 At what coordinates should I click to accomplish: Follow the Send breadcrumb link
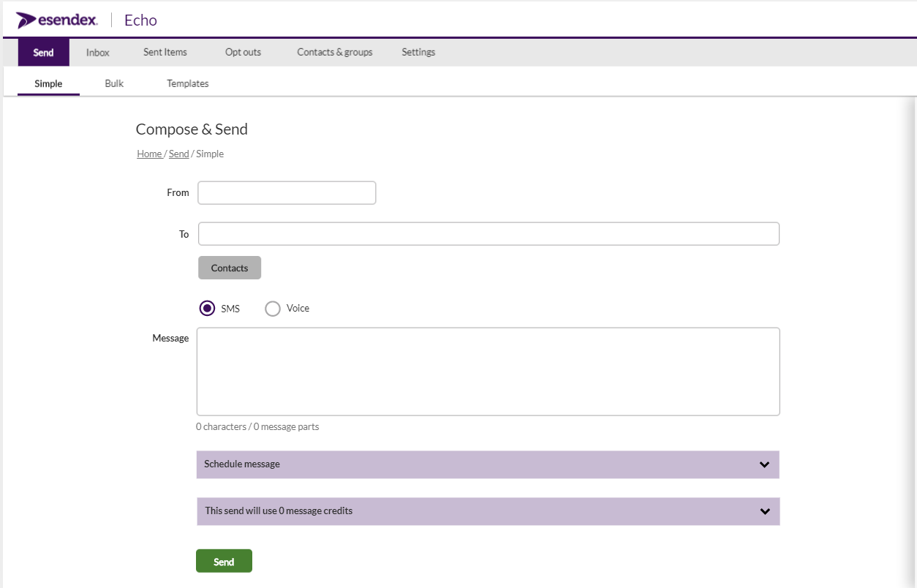pos(178,154)
